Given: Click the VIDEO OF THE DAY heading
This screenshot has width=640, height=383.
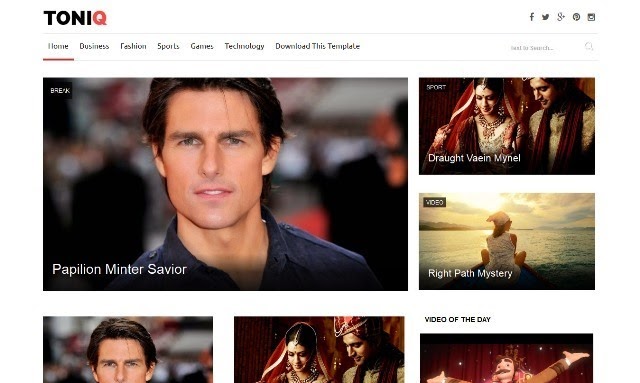Looking at the screenshot, I should pyautogui.click(x=458, y=319).
